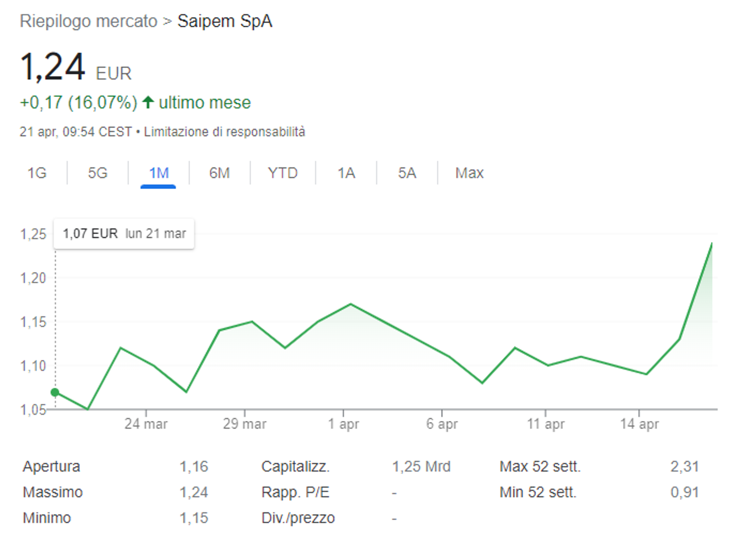Click the Capitalizz. label

click(295, 466)
